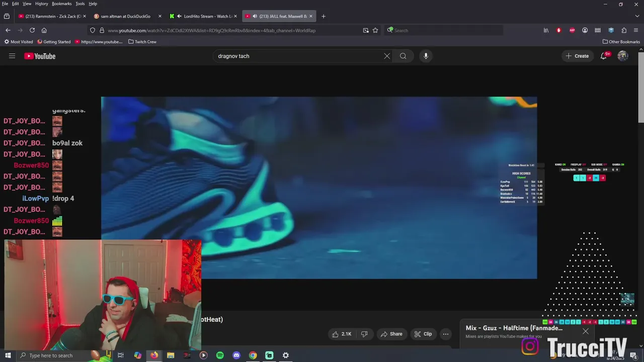Clear the YouTube search text with X
Image resolution: width=644 pixels, height=362 pixels.
[x=387, y=56]
